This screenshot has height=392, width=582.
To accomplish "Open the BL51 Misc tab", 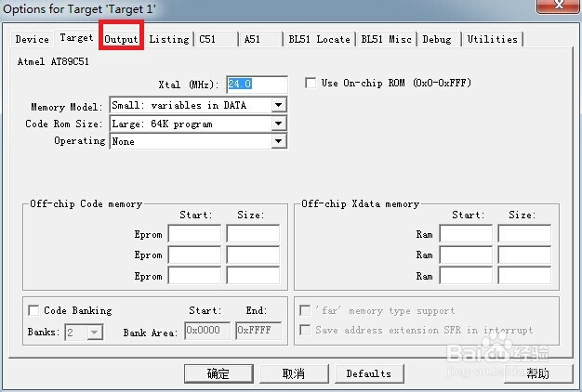I will tap(386, 39).
